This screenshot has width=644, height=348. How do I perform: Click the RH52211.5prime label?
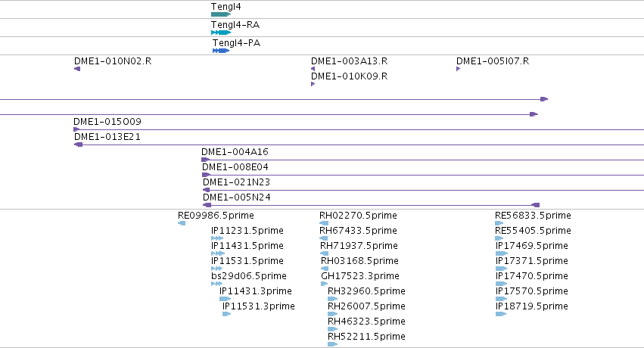coord(366,337)
